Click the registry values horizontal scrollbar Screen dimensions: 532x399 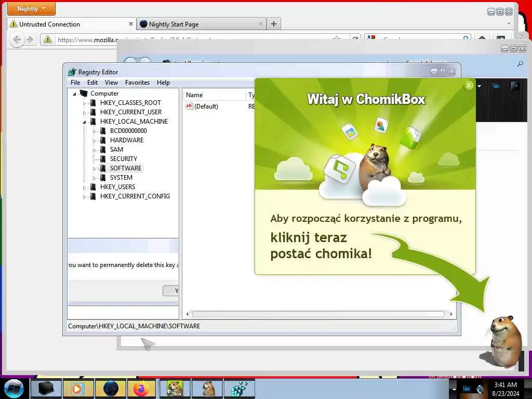click(x=318, y=314)
